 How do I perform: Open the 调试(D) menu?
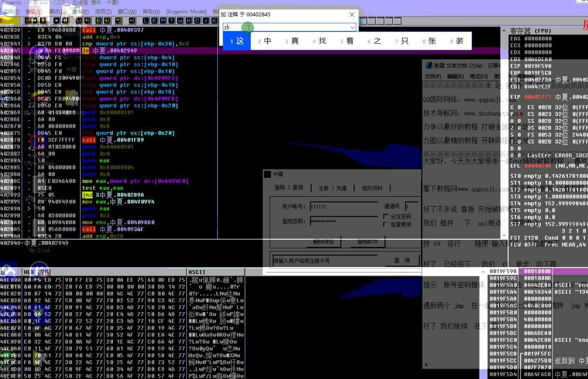(x=57, y=12)
